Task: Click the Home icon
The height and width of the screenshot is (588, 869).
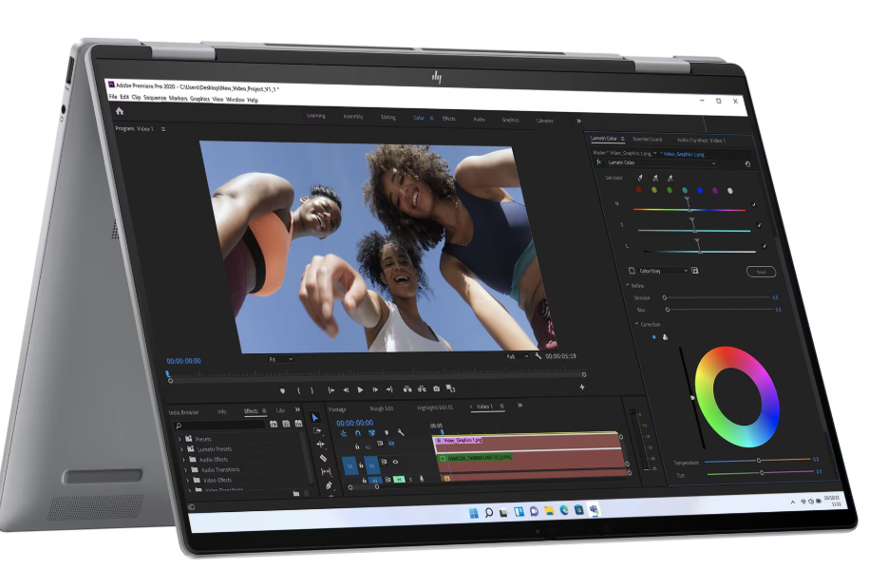Action: pos(120,111)
